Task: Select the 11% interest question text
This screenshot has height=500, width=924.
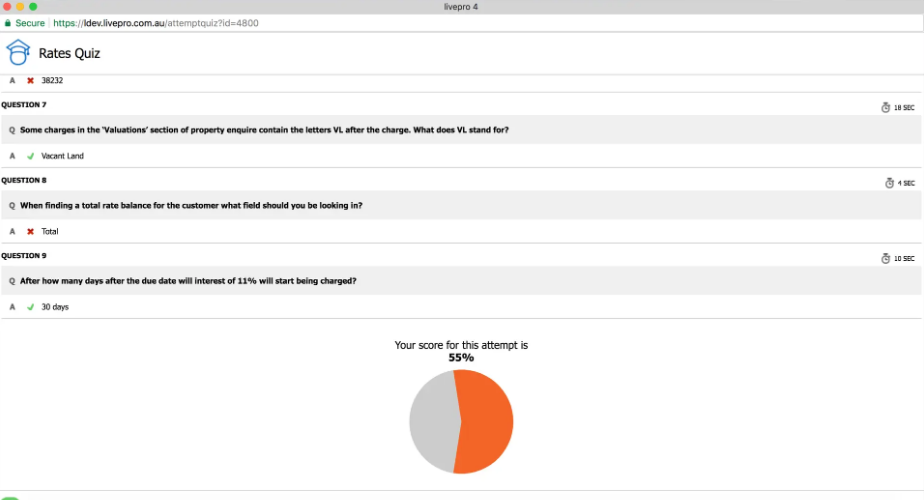Action: pos(188,280)
